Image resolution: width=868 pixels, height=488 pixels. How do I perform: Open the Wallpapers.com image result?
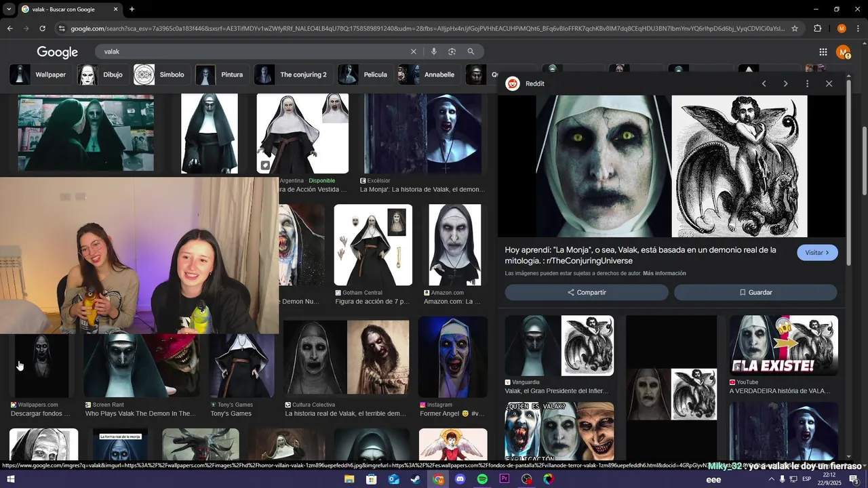coord(42,365)
